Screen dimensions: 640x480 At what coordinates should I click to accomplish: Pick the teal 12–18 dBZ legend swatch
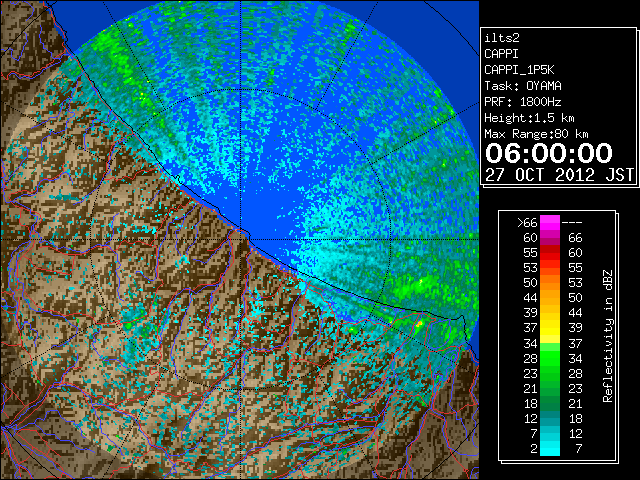pos(550,418)
